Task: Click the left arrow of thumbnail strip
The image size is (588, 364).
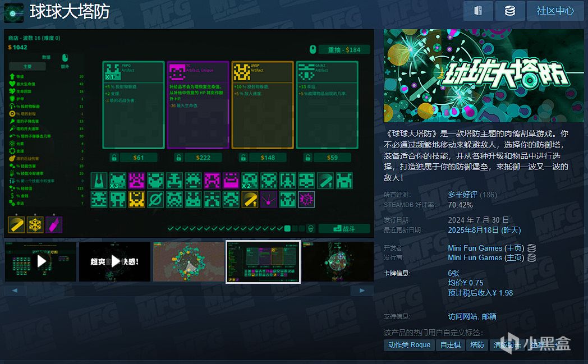Action: [x=15, y=291]
